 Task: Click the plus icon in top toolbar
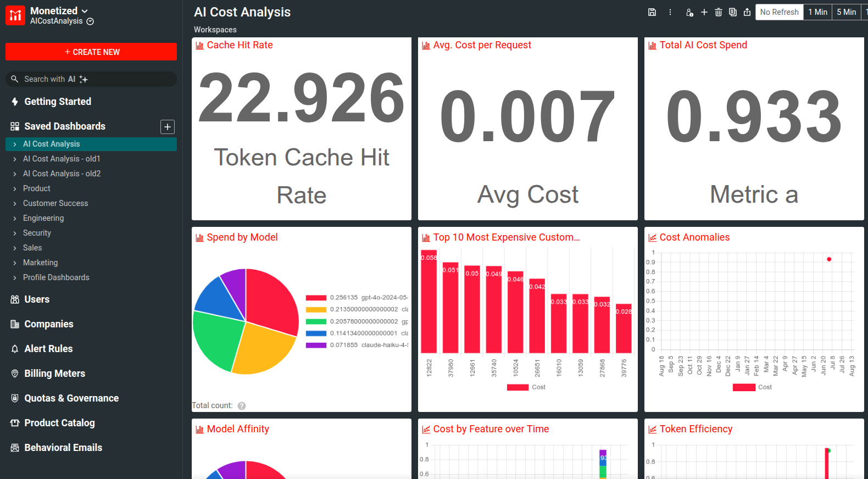coord(704,12)
